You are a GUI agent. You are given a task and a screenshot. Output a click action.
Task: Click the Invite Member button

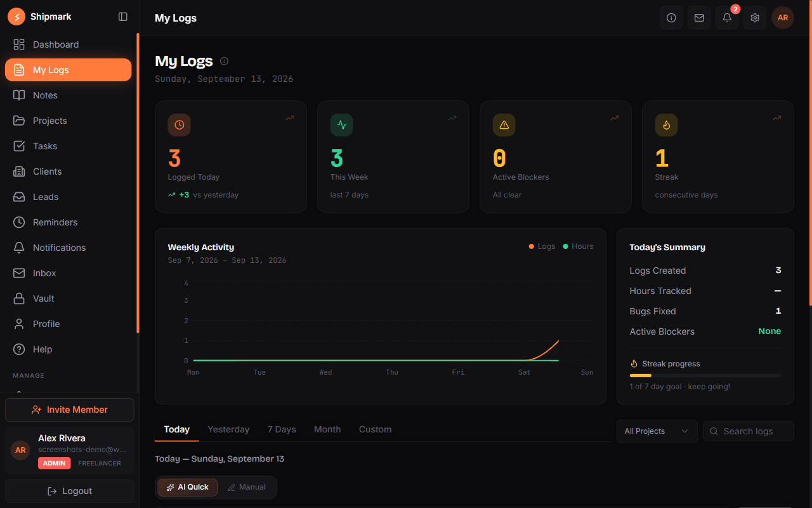pos(70,410)
